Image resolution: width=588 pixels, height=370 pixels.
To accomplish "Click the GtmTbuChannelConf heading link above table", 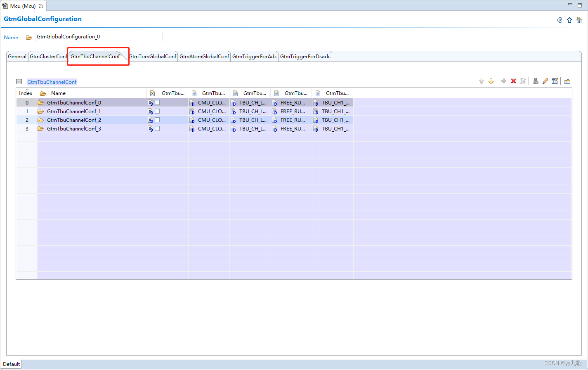I will coord(52,82).
